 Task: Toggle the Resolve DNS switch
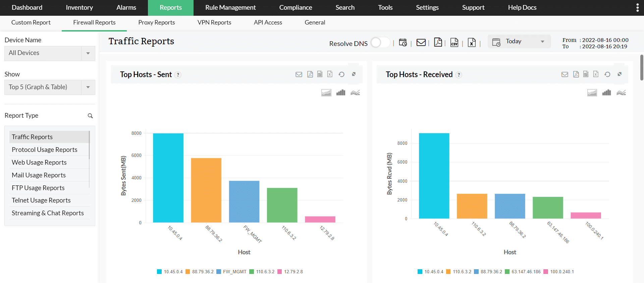pos(380,43)
